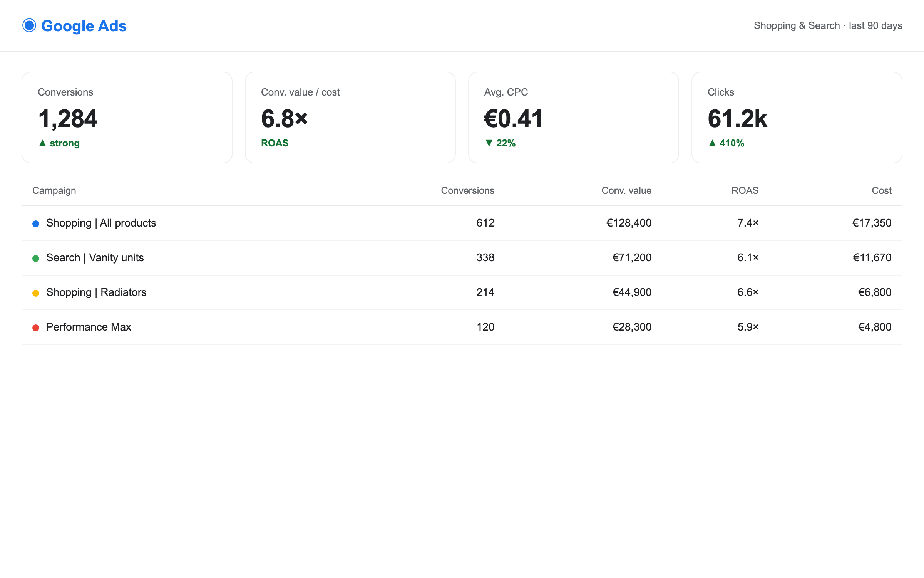Click the strong trend indicator under Conversions

[x=59, y=143]
